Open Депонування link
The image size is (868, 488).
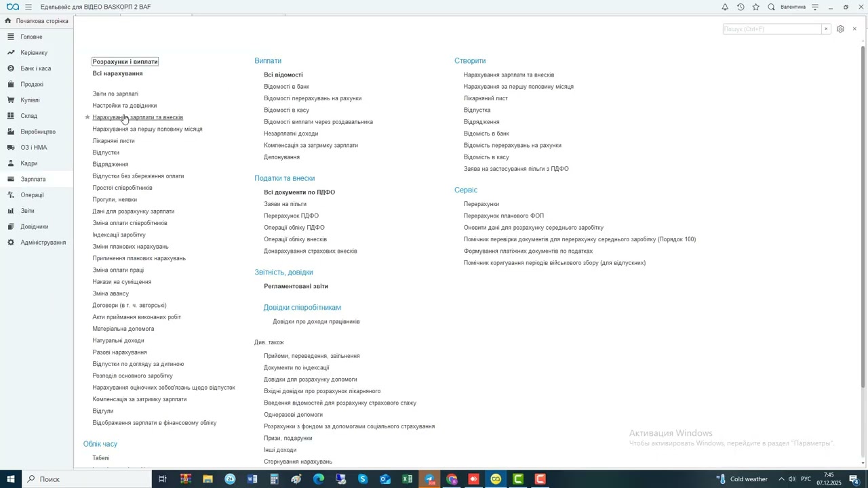(281, 157)
